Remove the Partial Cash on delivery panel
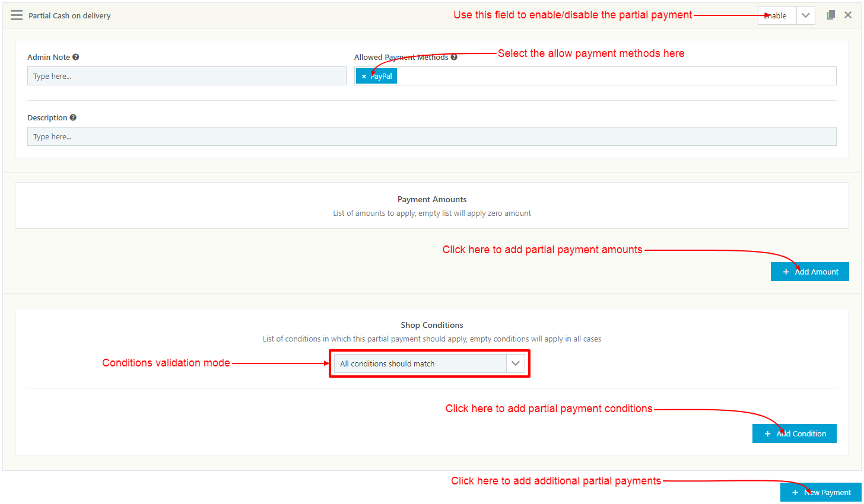 tap(848, 15)
